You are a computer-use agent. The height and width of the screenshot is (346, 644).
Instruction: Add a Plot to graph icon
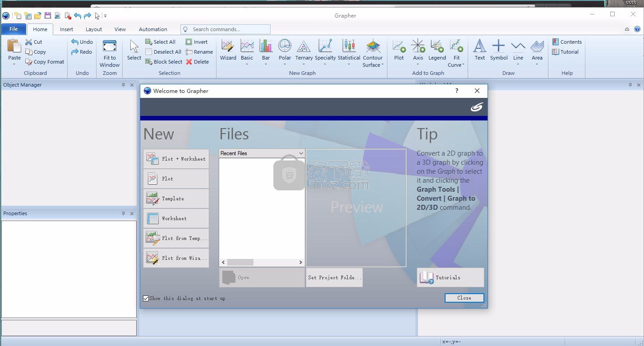[399, 46]
